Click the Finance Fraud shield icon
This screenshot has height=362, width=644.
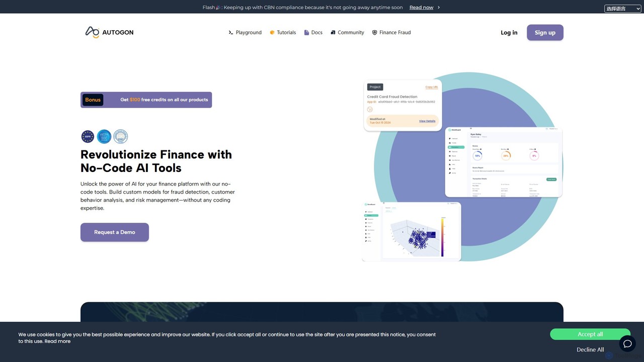tap(374, 33)
